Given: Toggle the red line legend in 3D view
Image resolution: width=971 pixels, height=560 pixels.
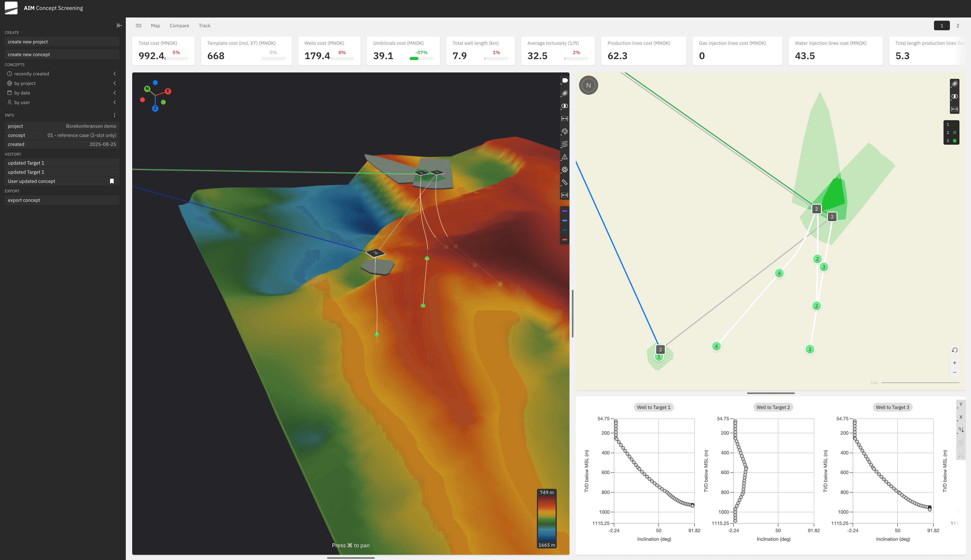Looking at the screenshot, I should [564, 240].
